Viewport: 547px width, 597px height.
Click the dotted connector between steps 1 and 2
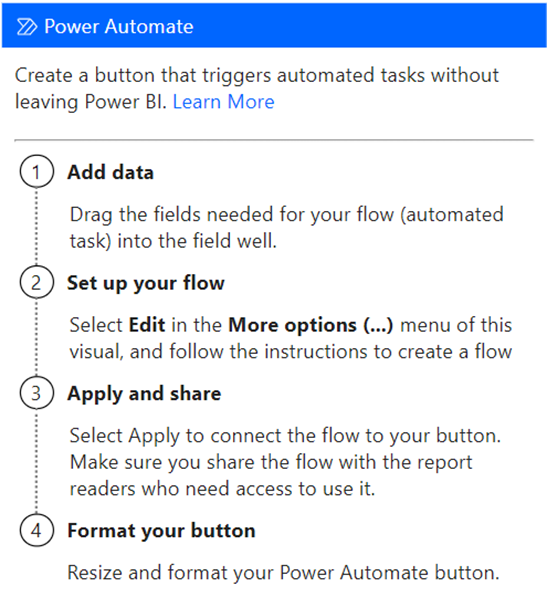coord(37,227)
